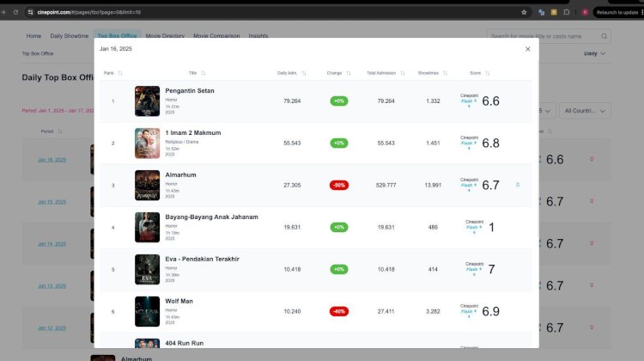Click daily admission value 79.264
The image size is (644, 361).
point(292,101)
